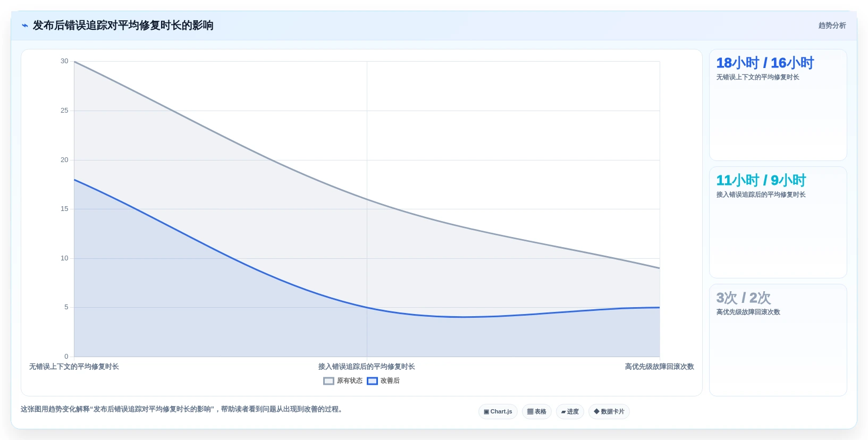Open the 3次 / 2次 stat card
Image resolution: width=868 pixels, height=440 pixels.
[778, 340]
